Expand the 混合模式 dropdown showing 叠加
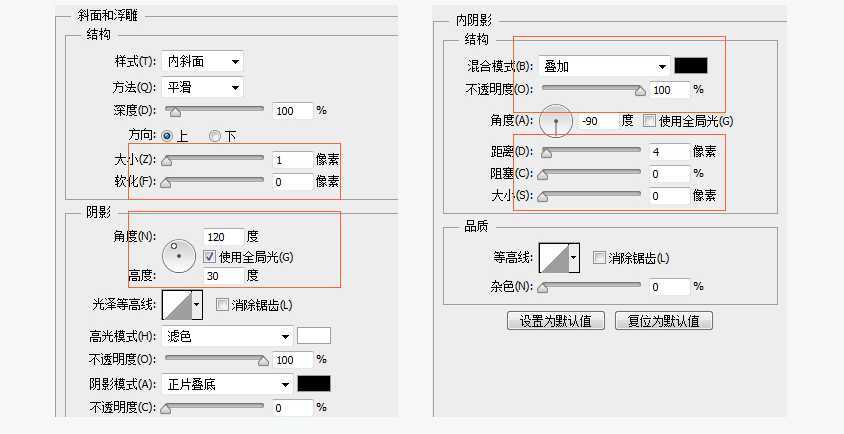The height and width of the screenshot is (434, 844). [604, 66]
